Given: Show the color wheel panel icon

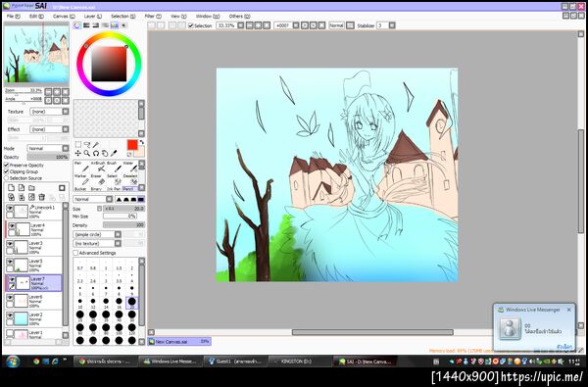Looking at the screenshot, I should (77, 25).
